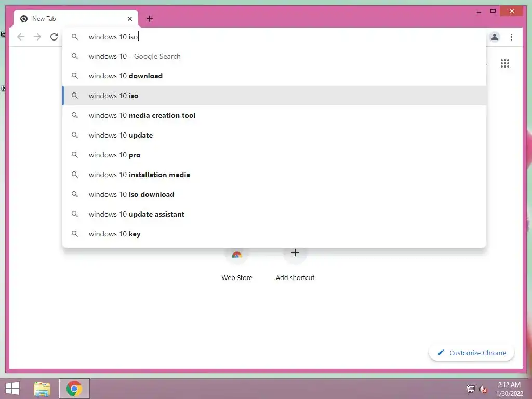Choose suggestion 'windows 10 update'

274,135
